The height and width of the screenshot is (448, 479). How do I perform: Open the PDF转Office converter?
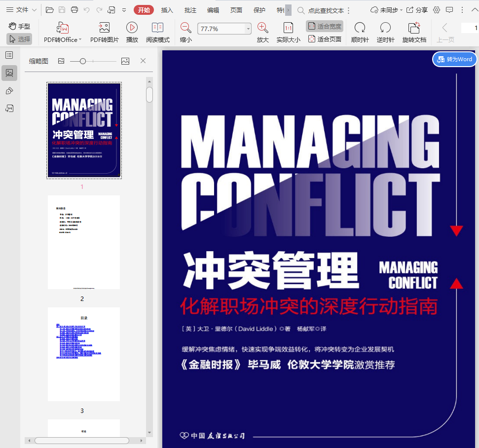coord(63,33)
